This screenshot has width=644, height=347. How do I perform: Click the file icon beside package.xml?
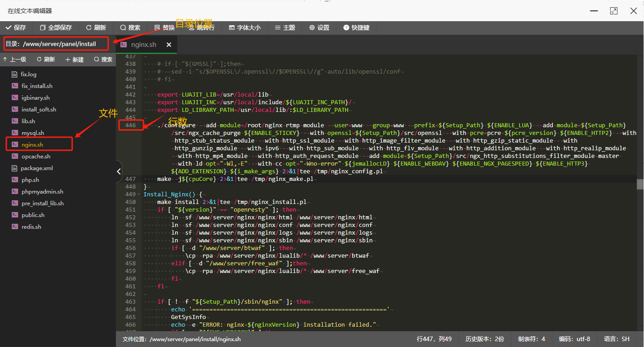14,168
